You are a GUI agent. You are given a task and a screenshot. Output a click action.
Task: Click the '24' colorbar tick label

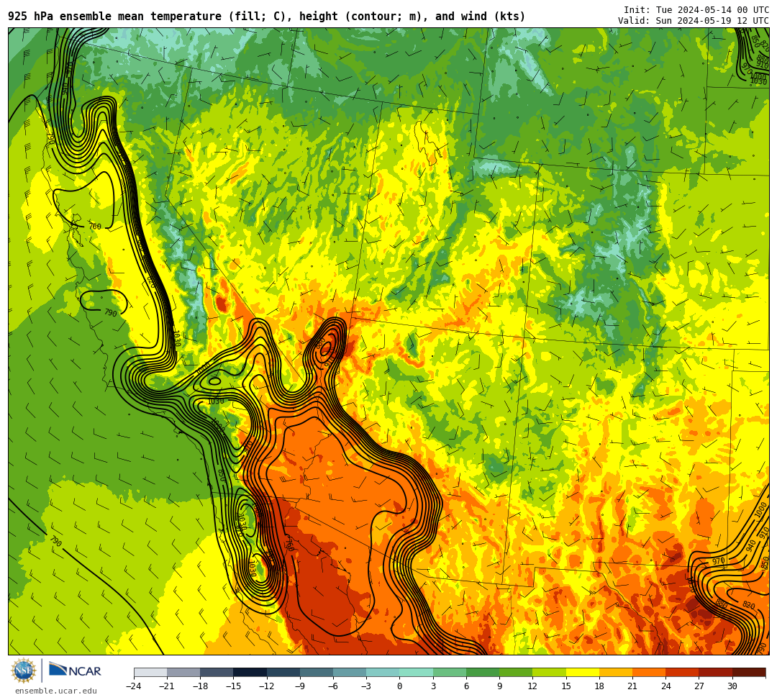click(665, 686)
